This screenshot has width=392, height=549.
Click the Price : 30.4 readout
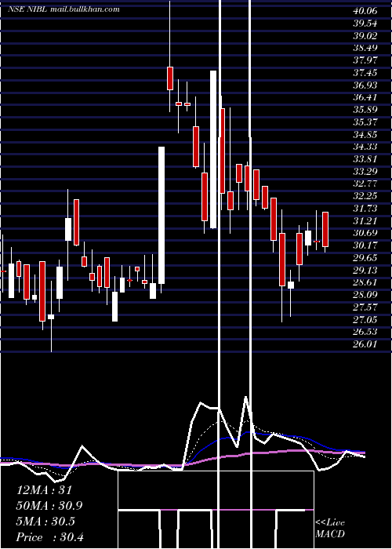tap(49, 537)
